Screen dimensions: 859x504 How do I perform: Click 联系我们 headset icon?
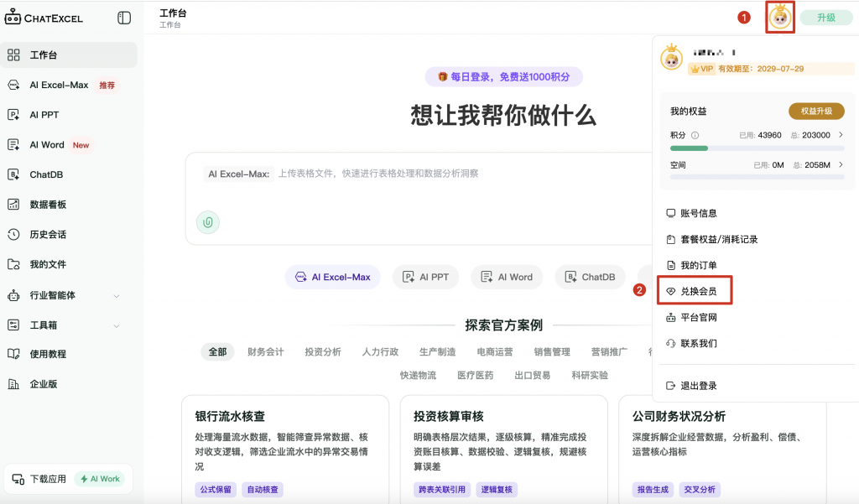point(670,344)
